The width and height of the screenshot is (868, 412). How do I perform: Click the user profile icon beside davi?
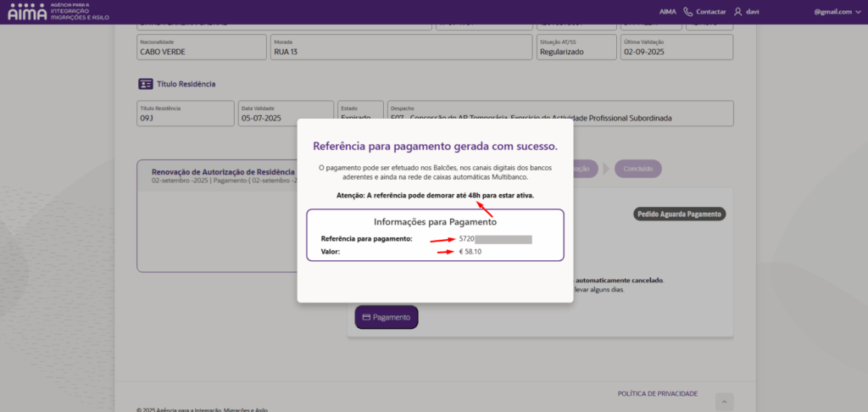[738, 12]
